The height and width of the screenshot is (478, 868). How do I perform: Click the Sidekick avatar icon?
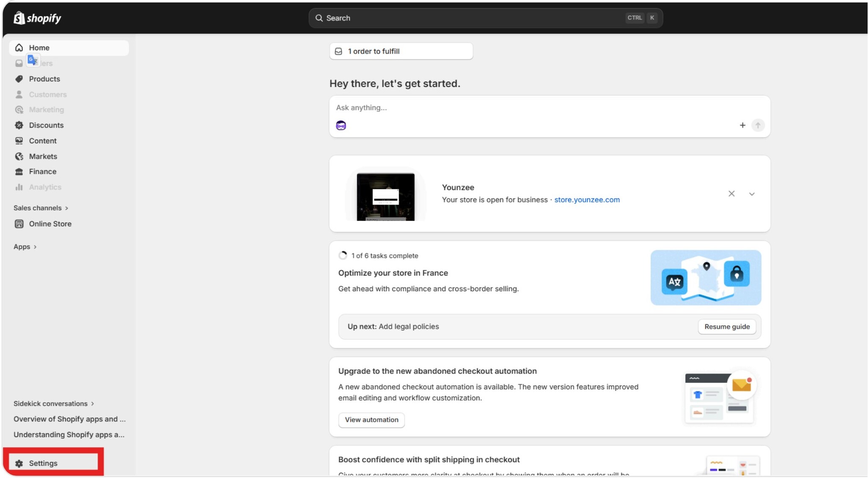click(x=341, y=126)
